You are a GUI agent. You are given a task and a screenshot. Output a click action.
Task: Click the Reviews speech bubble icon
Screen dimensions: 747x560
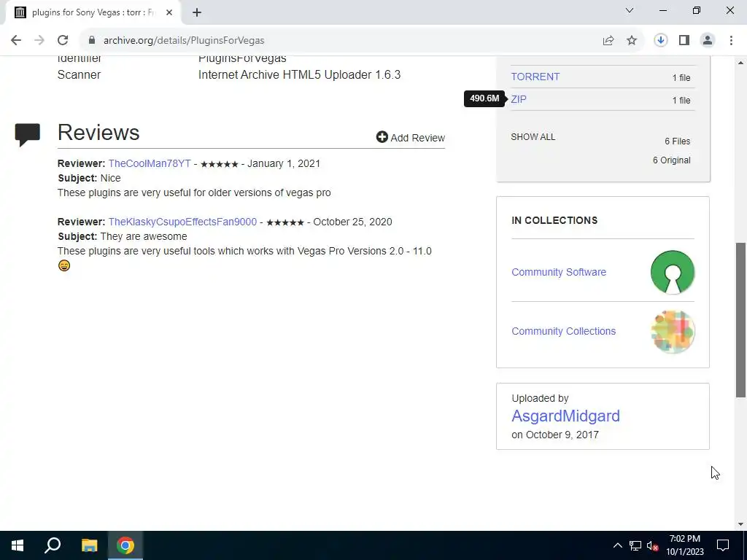[28, 135]
